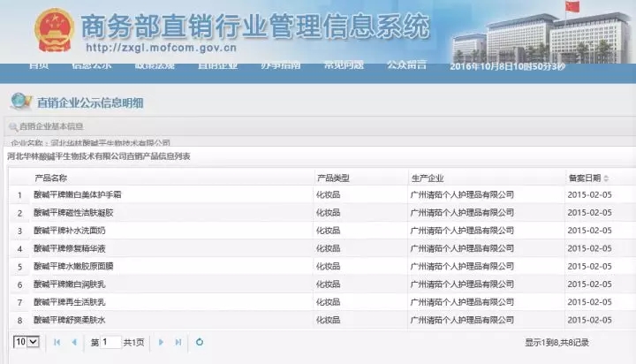Select product 酸碱平牌舒爽柔肤水
Viewport: 636px width, 364px height.
coord(70,320)
